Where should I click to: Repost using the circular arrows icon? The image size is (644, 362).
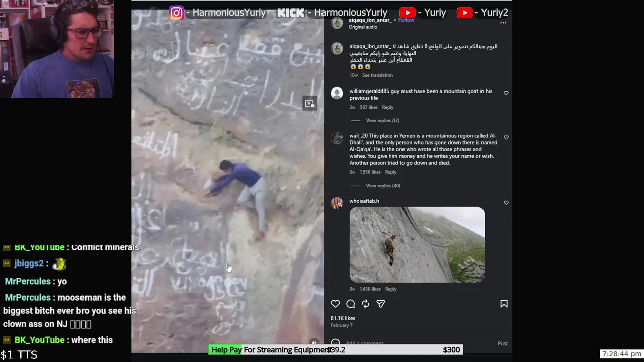click(366, 304)
